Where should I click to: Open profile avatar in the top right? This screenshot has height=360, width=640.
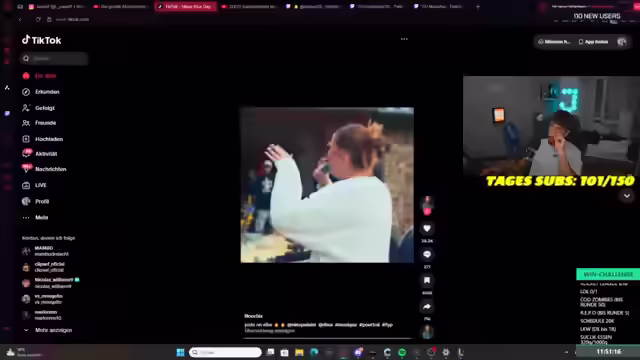622,42
